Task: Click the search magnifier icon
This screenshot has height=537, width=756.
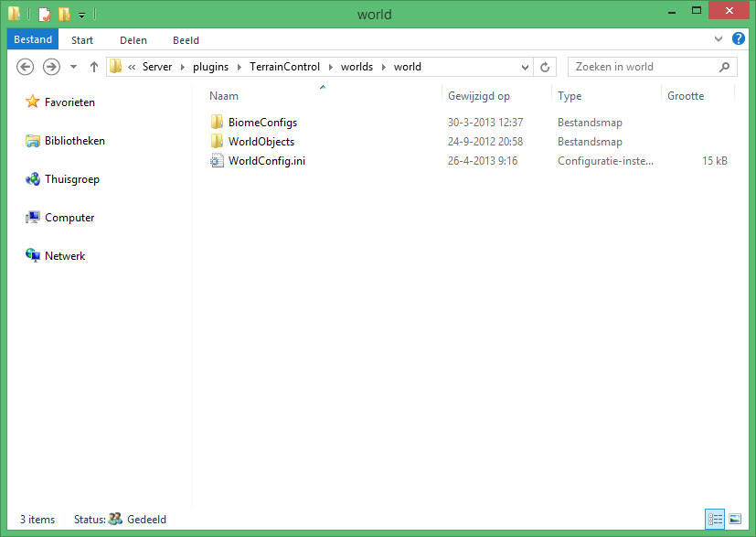Action: [x=723, y=67]
